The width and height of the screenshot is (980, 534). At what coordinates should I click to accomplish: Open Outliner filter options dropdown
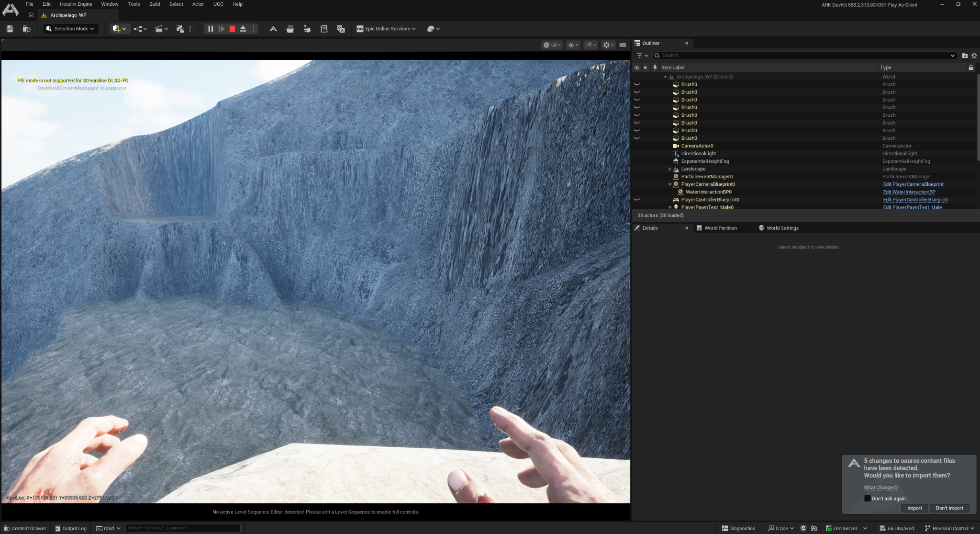pyautogui.click(x=642, y=56)
